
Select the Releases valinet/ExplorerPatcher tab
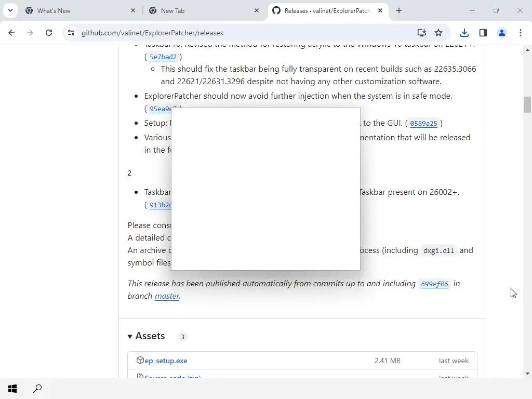[327, 10]
